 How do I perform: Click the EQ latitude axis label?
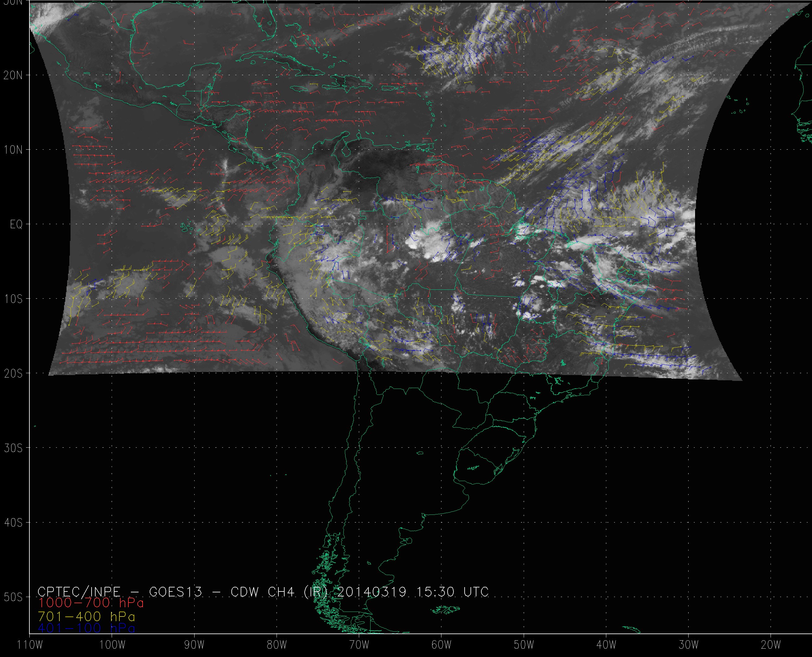click(16, 225)
